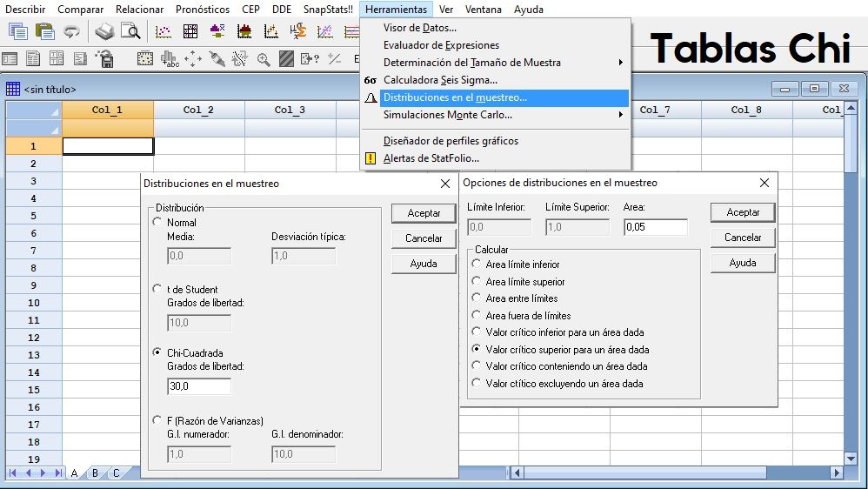Click the save StatFolio floppy disk icon
Screen dimensions: 868x489
(x=104, y=59)
